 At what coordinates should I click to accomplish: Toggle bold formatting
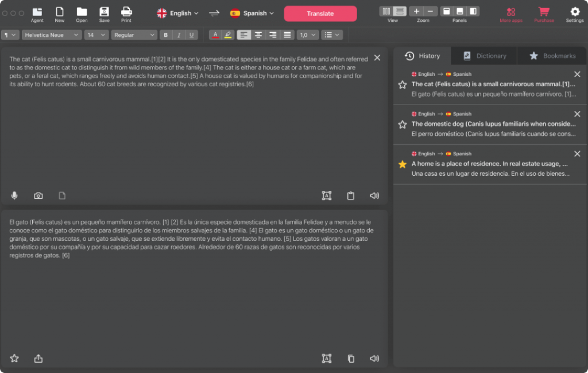pyautogui.click(x=165, y=34)
